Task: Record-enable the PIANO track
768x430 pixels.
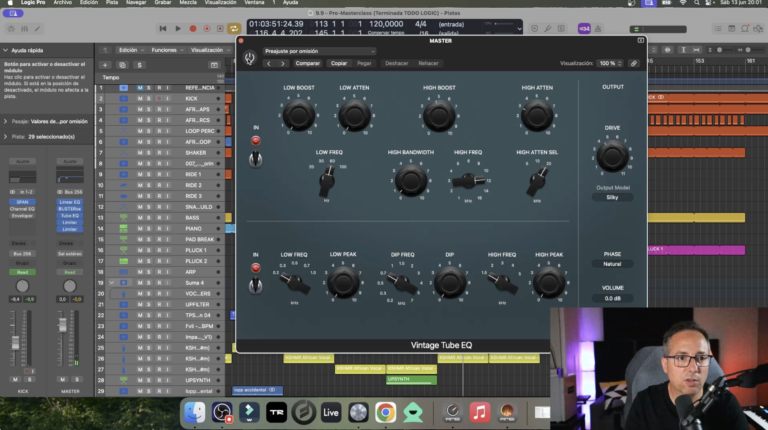Action: pos(159,229)
